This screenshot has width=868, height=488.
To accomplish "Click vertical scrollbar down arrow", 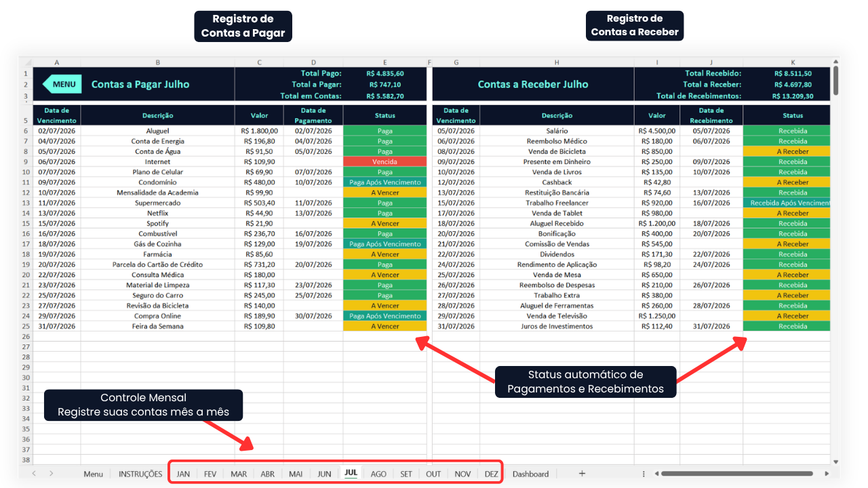I will pyautogui.click(x=835, y=462).
